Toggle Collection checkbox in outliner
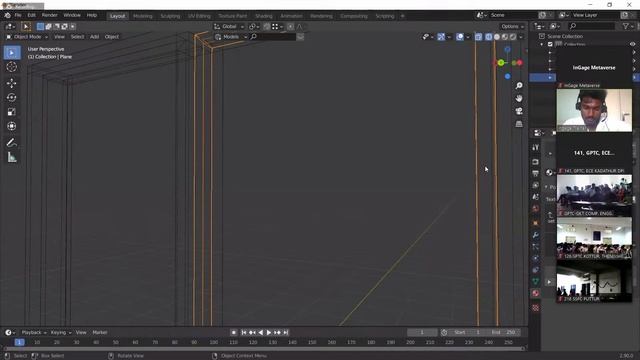This screenshot has width=640, height=360. point(550,44)
